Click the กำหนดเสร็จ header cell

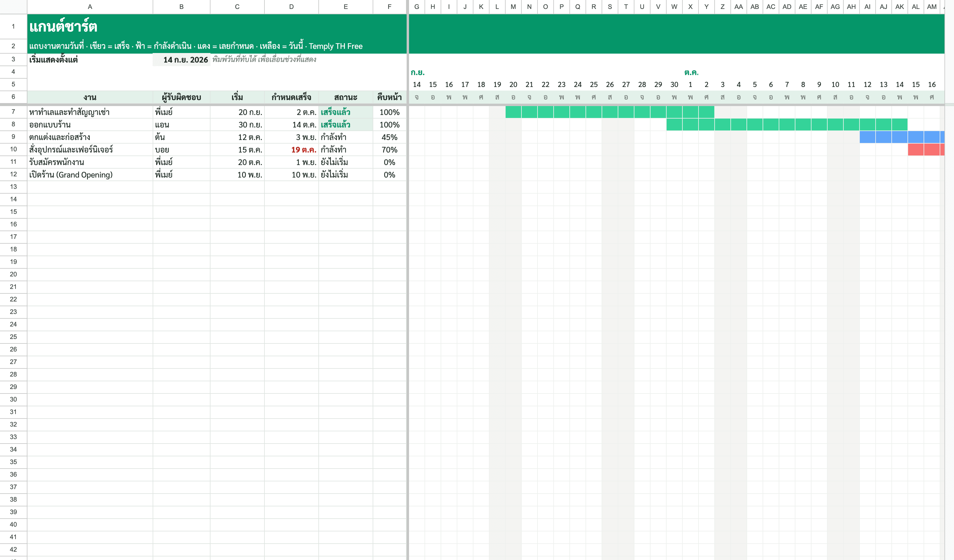(x=292, y=97)
